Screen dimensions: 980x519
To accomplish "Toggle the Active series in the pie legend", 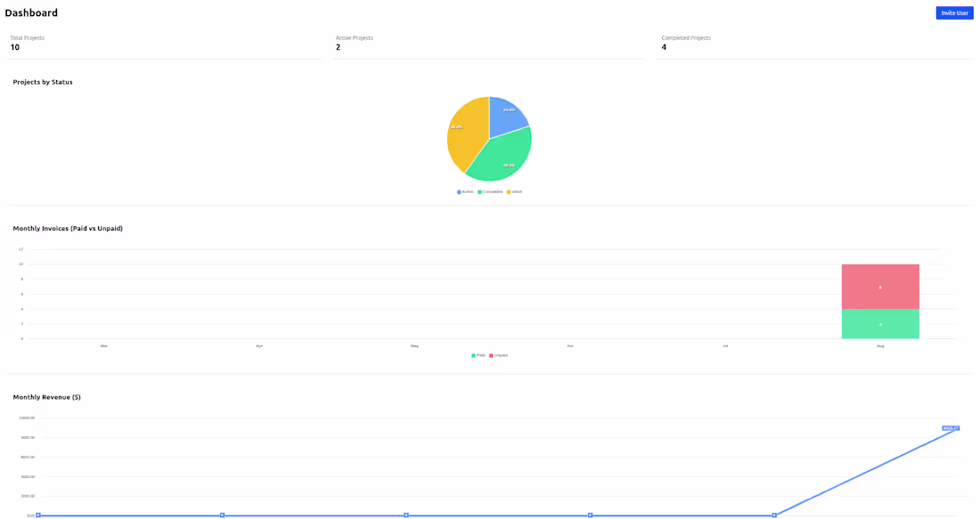I will click(x=460, y=191).
